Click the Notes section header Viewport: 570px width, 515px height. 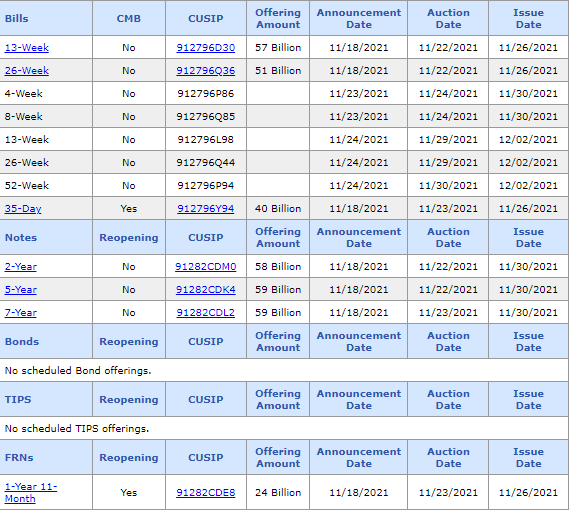pos(21,238)
